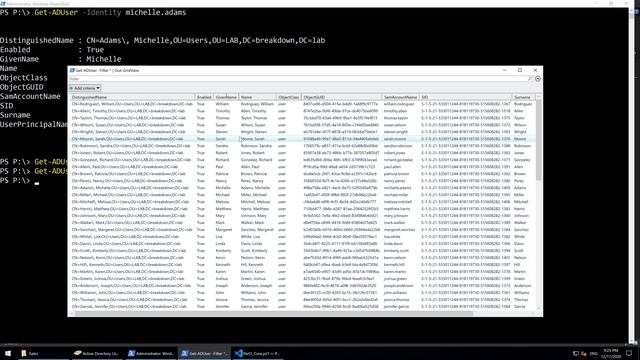Image resolution: width=640 pixels, height=360 pixels.
Task: Select the Allen, Timothy row
Action: pyautogui.click(x=302, y=111)
